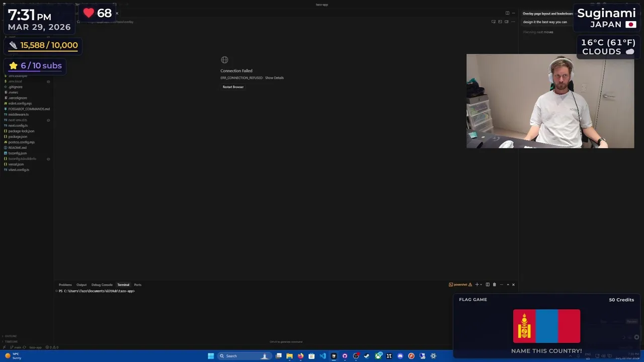This screenshot has width=644, height=362.
Task: Click the globe icon above Connection Failed
Action: [224, 60]
